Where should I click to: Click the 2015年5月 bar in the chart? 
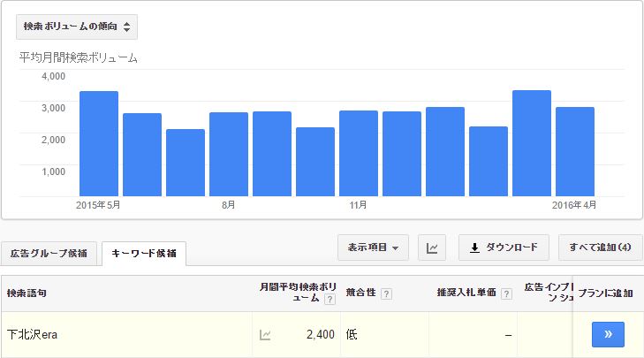99,143
